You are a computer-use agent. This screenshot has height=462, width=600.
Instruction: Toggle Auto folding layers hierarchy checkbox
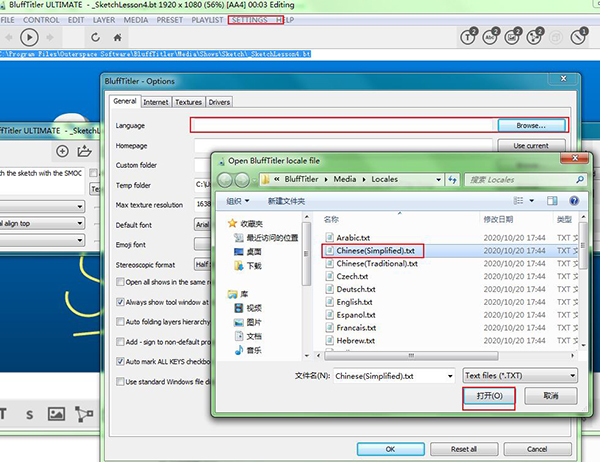(120, 322)
